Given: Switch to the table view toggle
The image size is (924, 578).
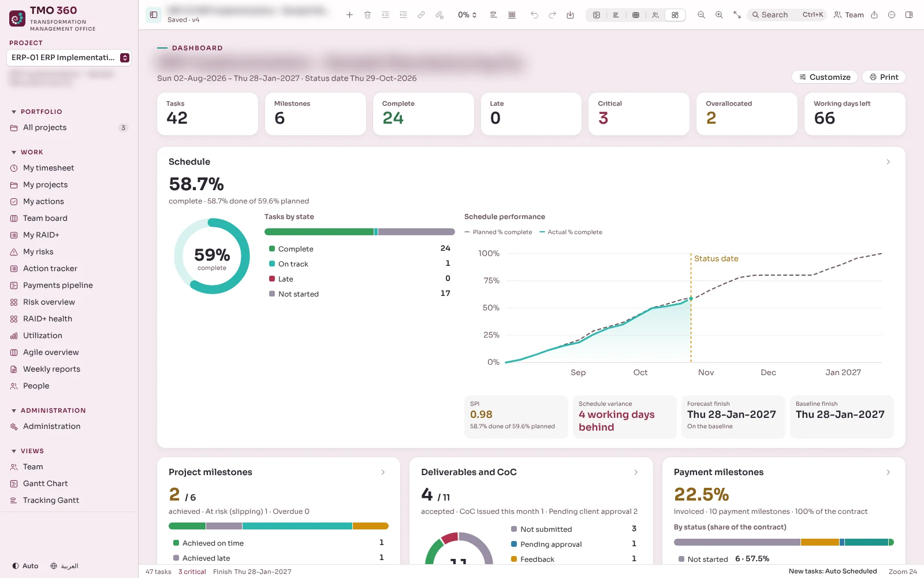Looking at the screenshot, I should (635, 15).
